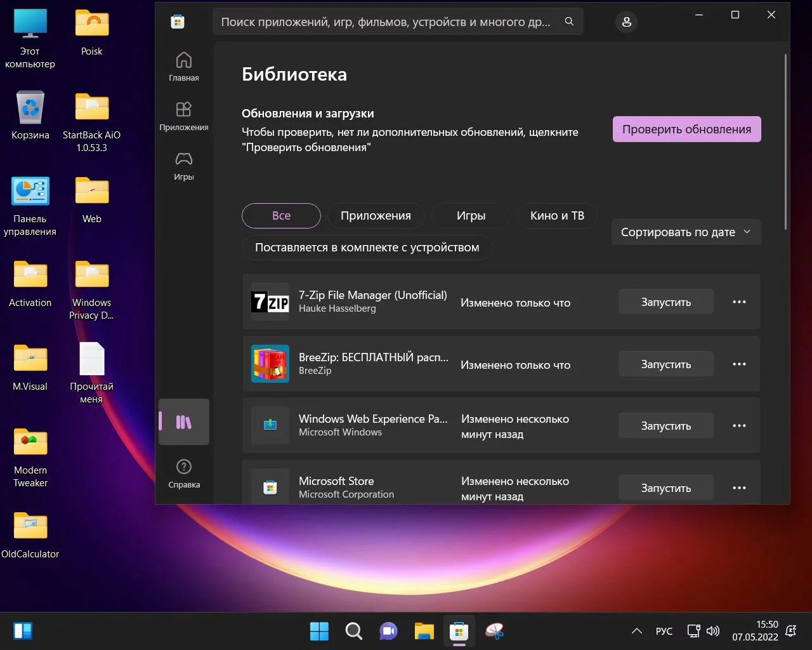Go to the Games (Игры) sidebar section
The height and width of the screenshot is (650, 812).
[x=183, y=165]
